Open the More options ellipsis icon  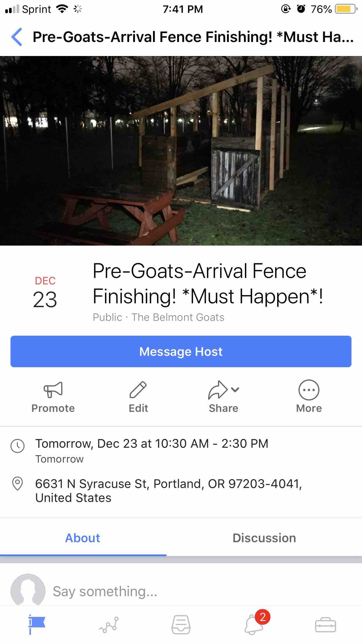(x=309, y=390)
